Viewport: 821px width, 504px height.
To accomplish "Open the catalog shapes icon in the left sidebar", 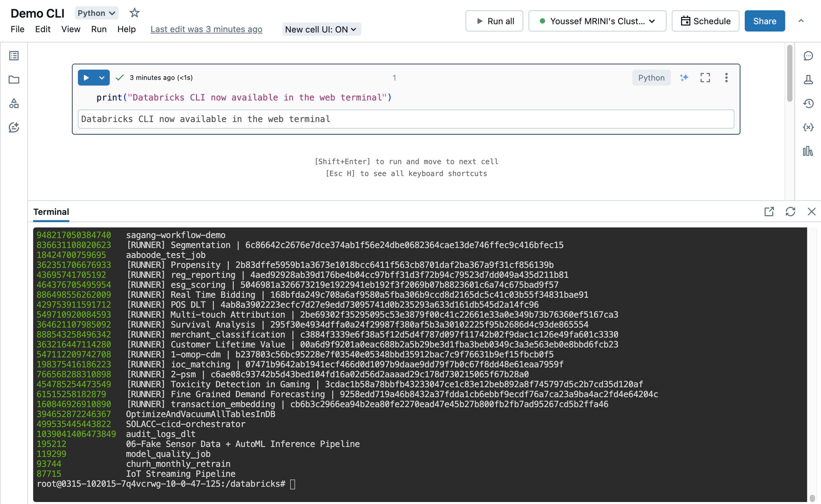I will click(x=14, y=103).
